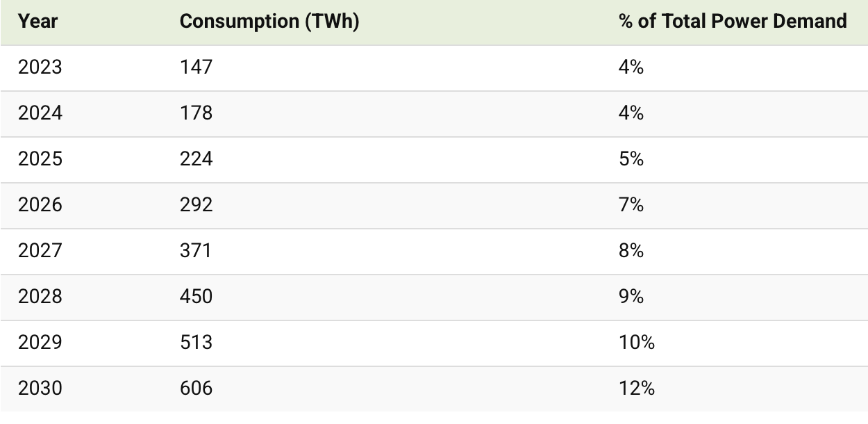Click the 7% power demand cell
Screen dimensions: 868x424
(x=631, y=205)
